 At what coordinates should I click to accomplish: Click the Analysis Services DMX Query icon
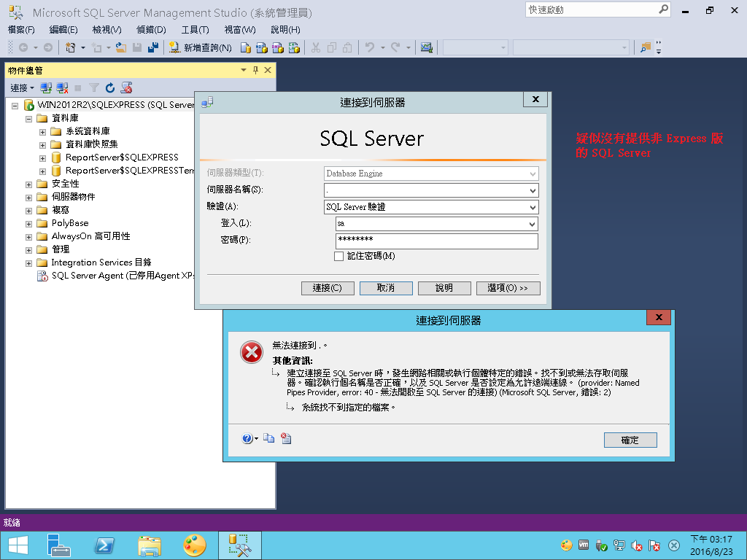[x=278, y=47]
